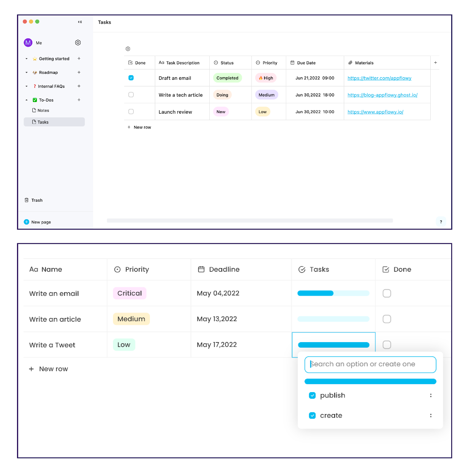Screen dimensions: 470x476
Task: Collapse the To-Dos section arrow
Action: pyautogui.click(x=26, y=100)
